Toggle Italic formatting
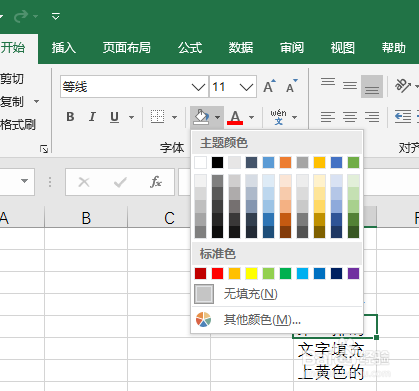This screenshot has width=419, height=391. [x=92, y=117]
